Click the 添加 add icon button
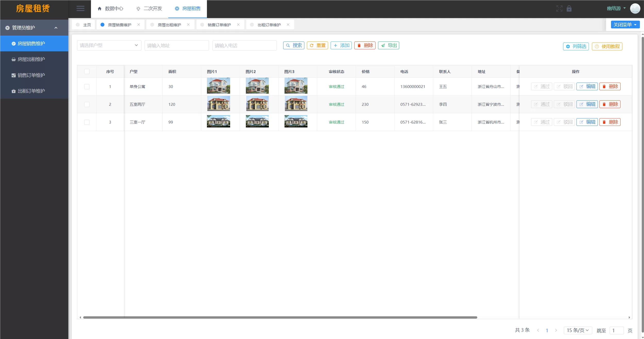Viewport: 644px width, 339px height. 341,45
